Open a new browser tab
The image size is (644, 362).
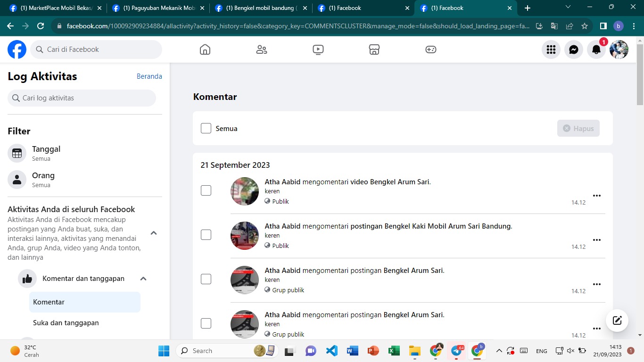pyautogui.click(x=528, y=8)
